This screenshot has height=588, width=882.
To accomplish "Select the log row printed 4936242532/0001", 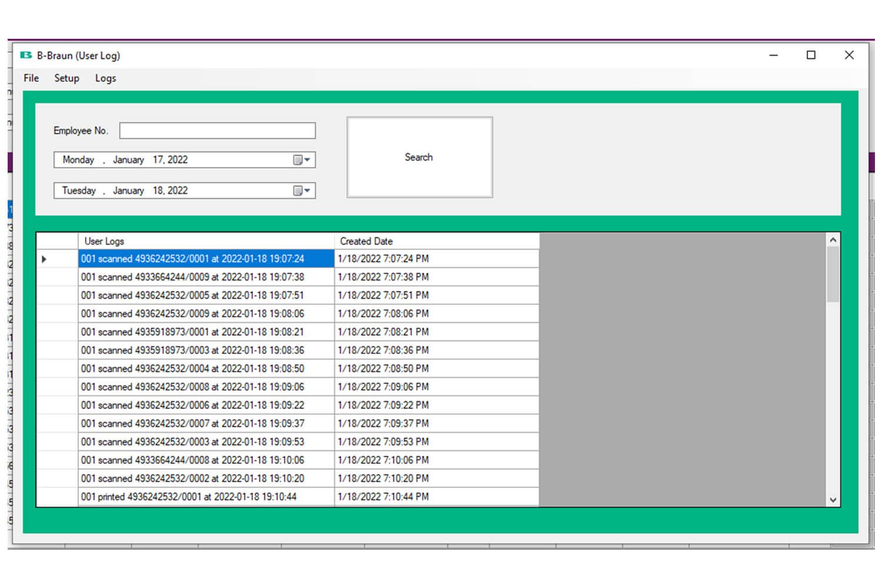I will click(206, 497).
